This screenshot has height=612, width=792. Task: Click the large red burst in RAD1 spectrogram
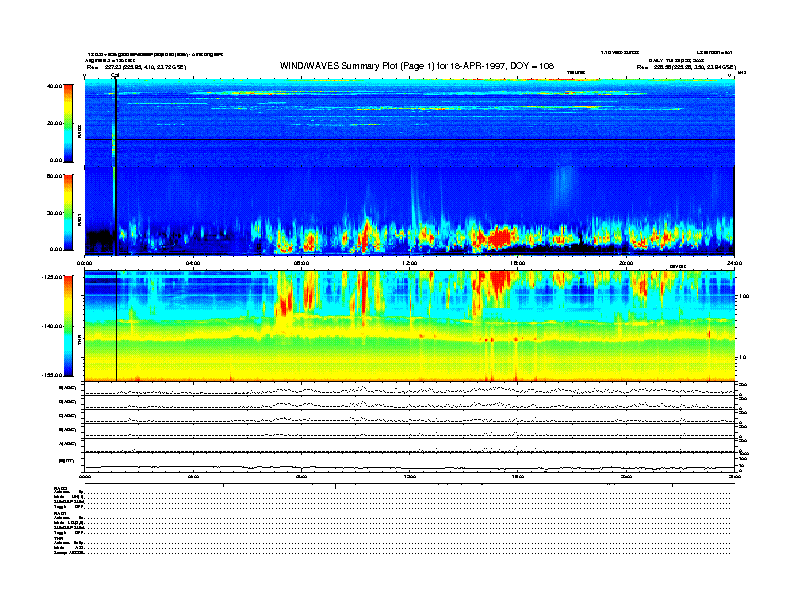point(495,237)
